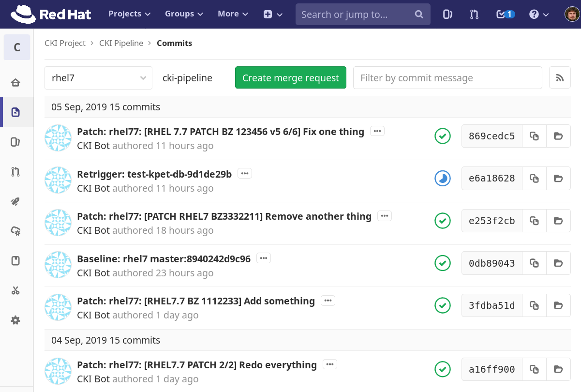The height and width of the screenshot is (392, 581).
Task: Open Issues icon in top navbar
Action: [447, 15]
